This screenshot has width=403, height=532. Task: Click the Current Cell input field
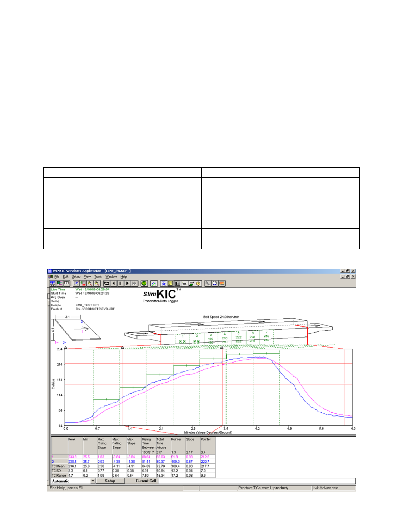click(x=257, y=481)
